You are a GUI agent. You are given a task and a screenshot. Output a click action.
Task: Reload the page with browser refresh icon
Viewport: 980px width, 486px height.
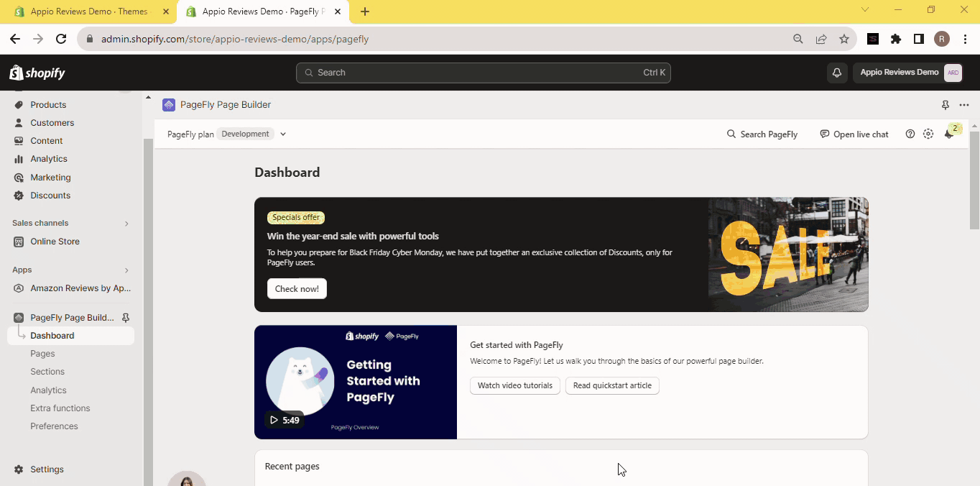tap(61, 39)
